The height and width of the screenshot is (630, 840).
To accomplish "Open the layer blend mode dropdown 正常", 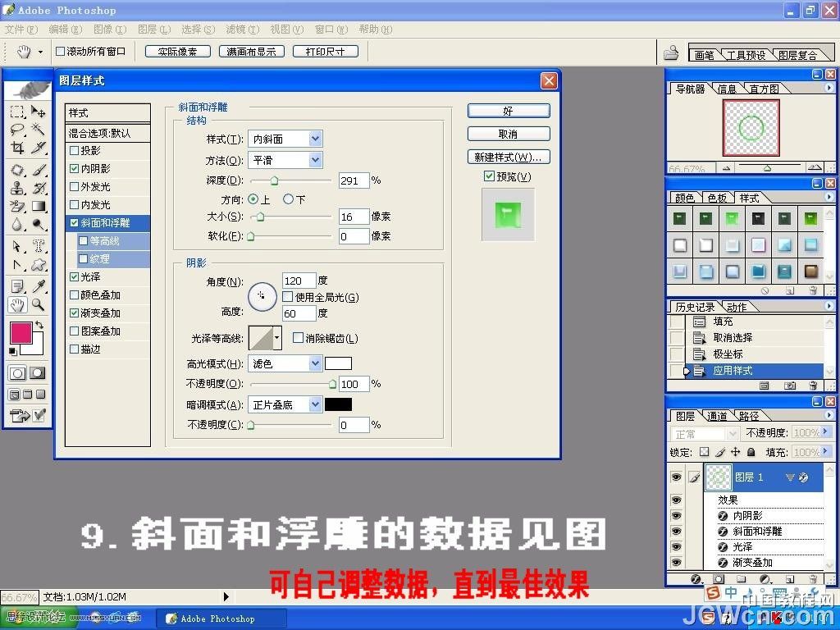I will pyautogui.click(x=705, y=433).
